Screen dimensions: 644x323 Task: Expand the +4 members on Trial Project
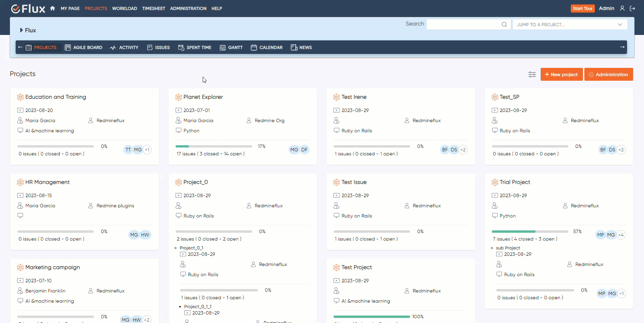click(x=621, y=235)
